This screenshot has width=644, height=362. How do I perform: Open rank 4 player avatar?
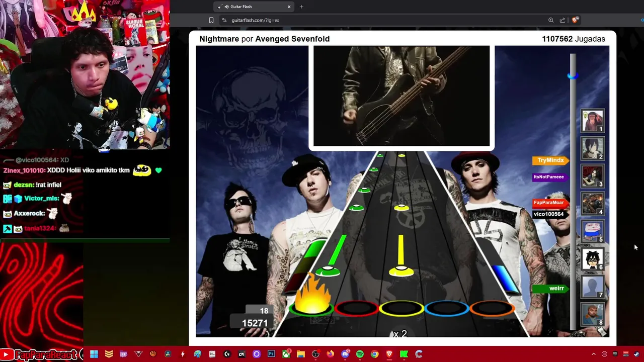593,204
